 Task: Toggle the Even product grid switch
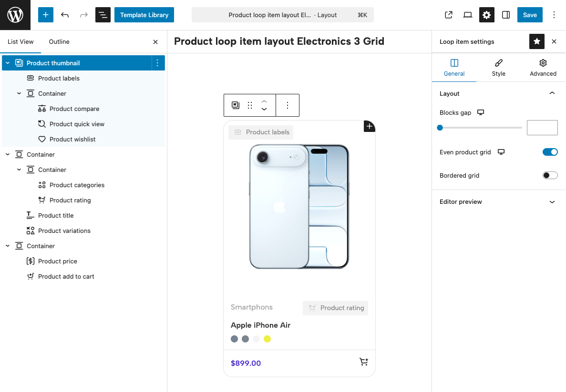click(x=550, y=152)
